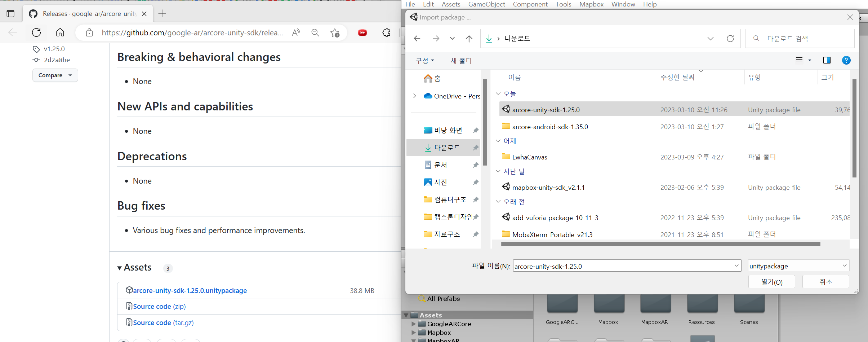Expand OneDrive tree node
This screenshot has width=868, height=342.
point(415,96)
